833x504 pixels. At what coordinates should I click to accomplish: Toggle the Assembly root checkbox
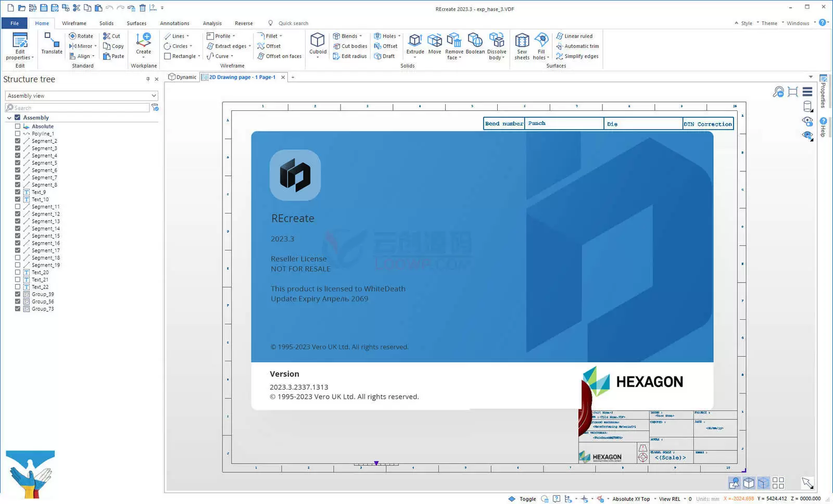coord(17,118)
